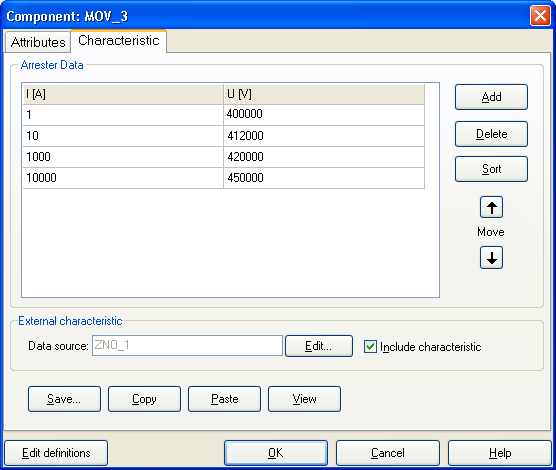
Task: Open Edit definitions
Action: coord(56,453)
